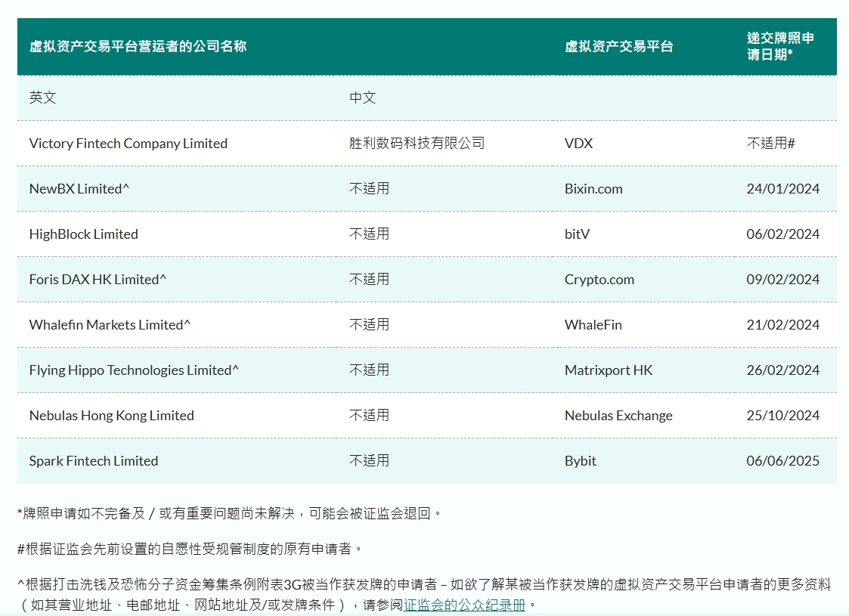
Task: Click 不适用 in the Whalefin Markets row
Action: click(369, 325)
